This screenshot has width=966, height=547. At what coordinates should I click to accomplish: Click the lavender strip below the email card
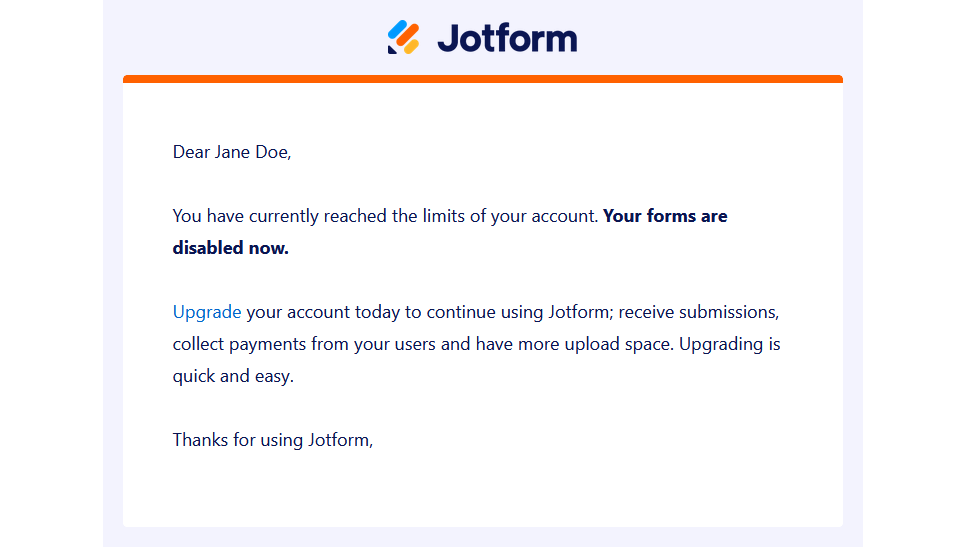pyautogui.click(x=482, y=537)
